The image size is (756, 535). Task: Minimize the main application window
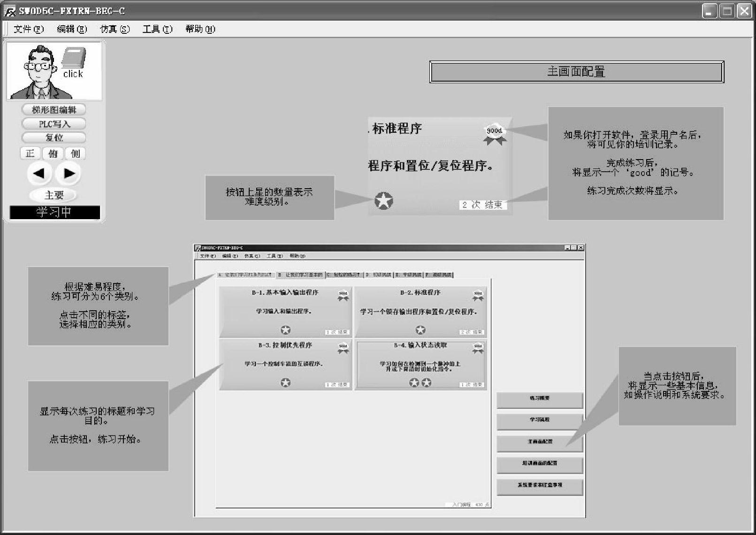(710, 11)
